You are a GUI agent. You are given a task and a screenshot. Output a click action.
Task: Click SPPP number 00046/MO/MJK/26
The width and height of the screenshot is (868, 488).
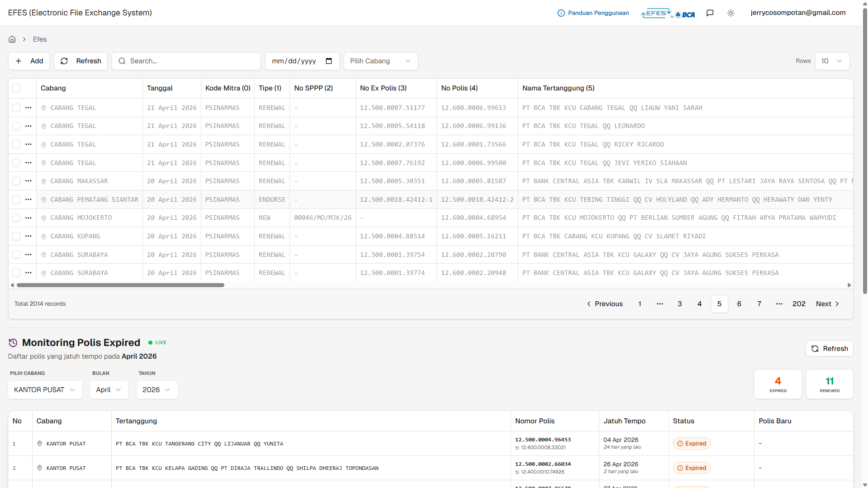tap(323, 218)
